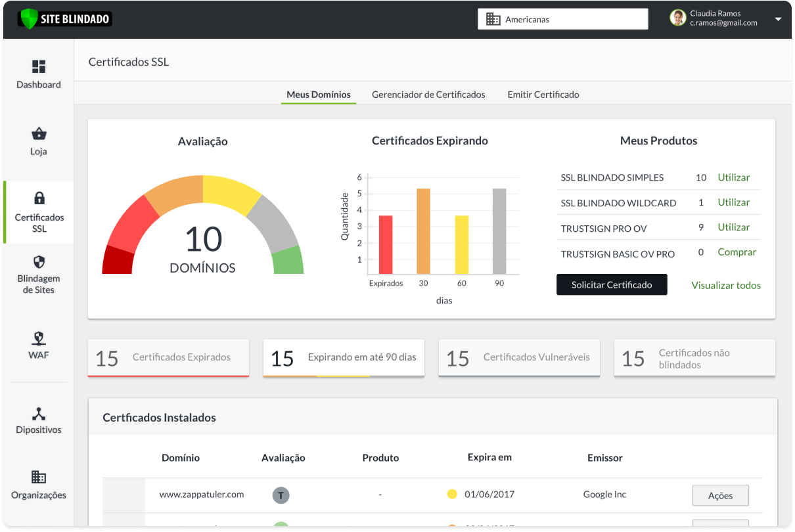Switch to Emitir Certificado tab
Image resolution: width=795 pixels, height=532 pixels.
543,95
